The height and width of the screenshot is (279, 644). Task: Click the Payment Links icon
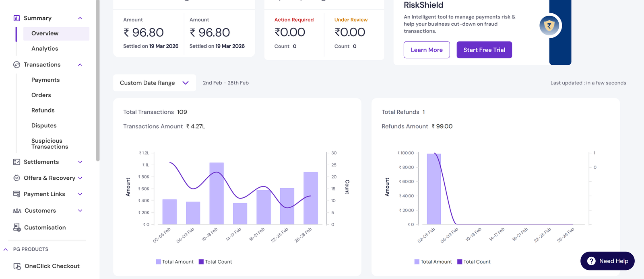click(17, 194)
